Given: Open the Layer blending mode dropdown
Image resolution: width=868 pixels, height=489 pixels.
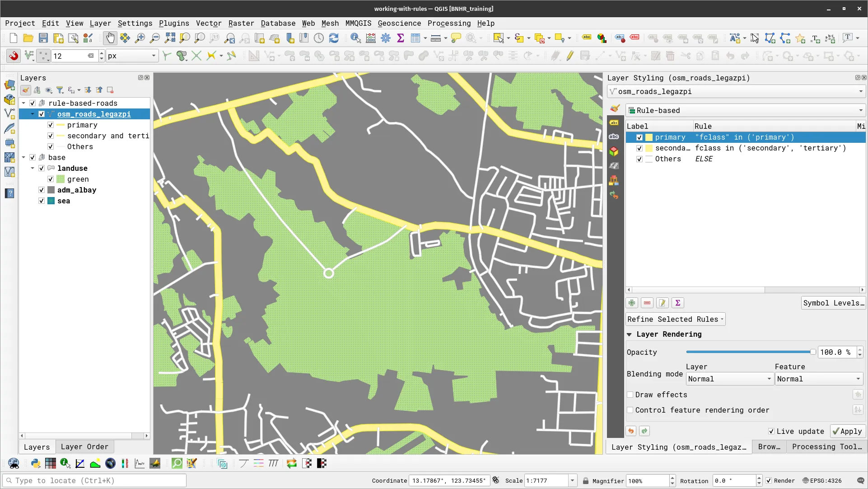Looking at the screenshot, I should (728, 379).
